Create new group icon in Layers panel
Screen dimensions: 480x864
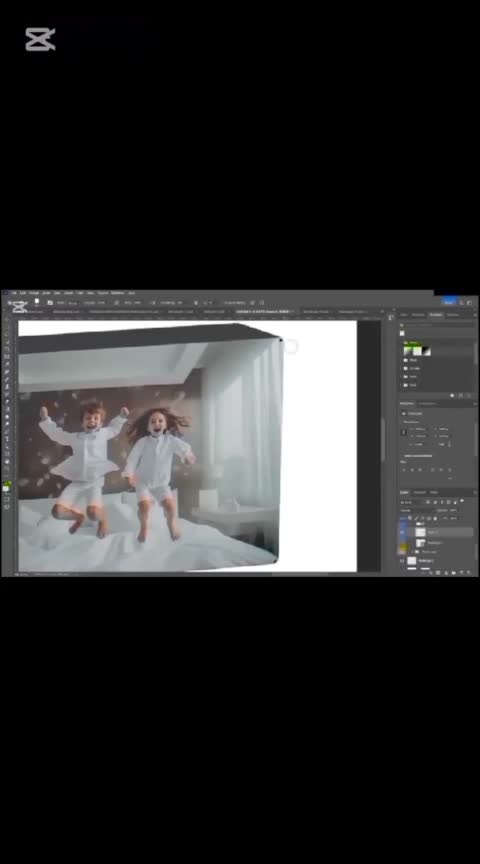(454, 573)
